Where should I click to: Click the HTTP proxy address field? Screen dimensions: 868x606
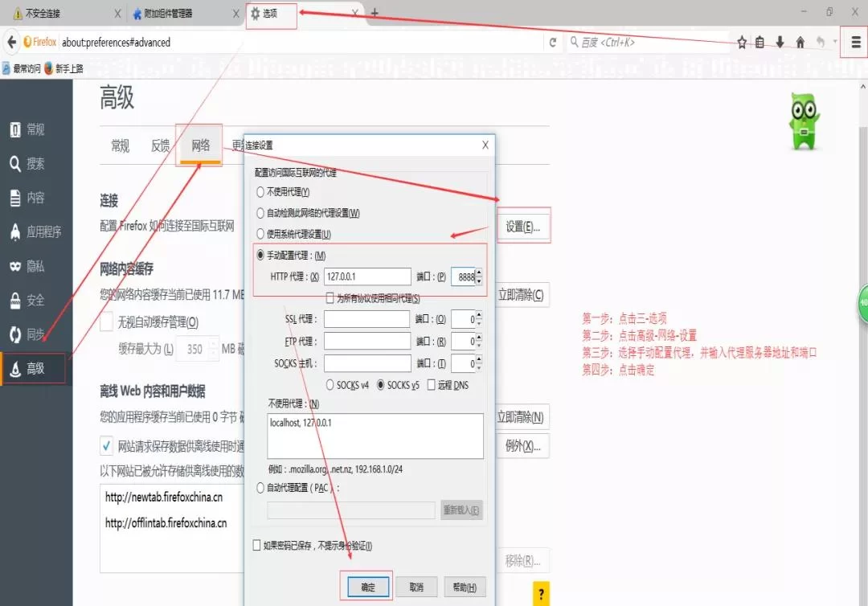tap(367, 277)
